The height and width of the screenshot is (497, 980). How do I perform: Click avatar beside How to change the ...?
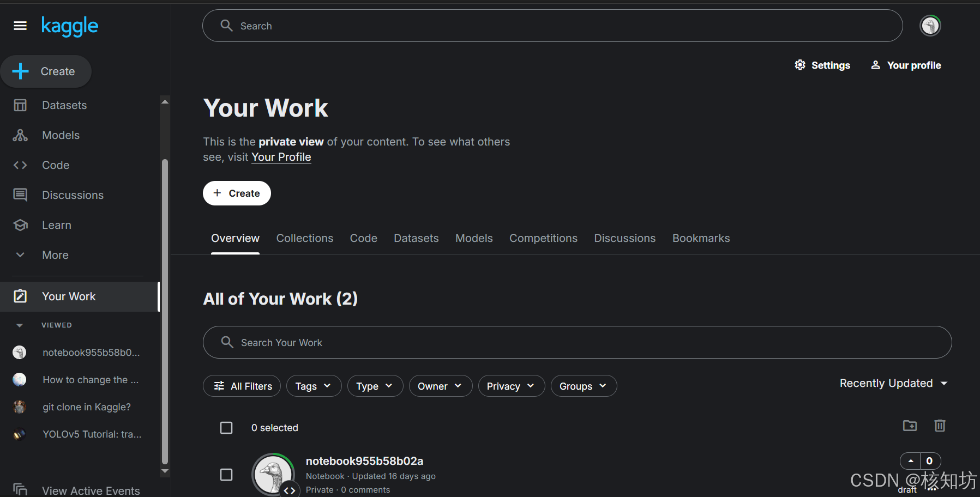click(20, 380)
